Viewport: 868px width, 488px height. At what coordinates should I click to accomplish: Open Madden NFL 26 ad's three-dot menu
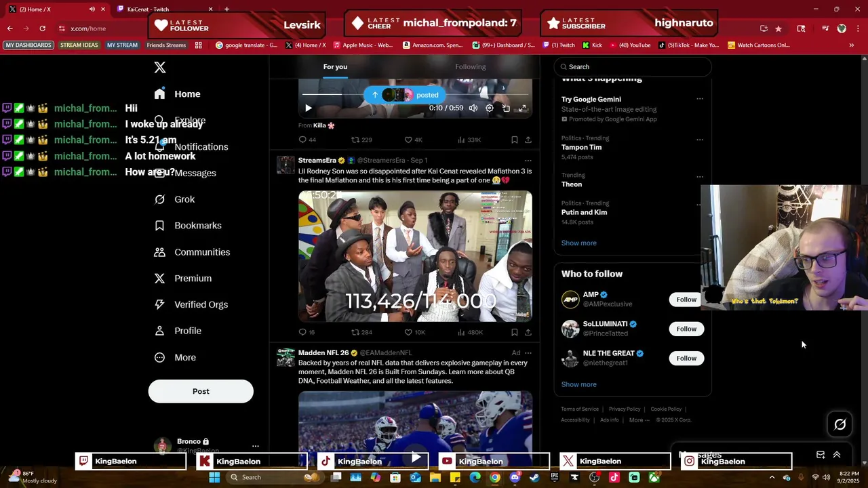click(528, 353)
